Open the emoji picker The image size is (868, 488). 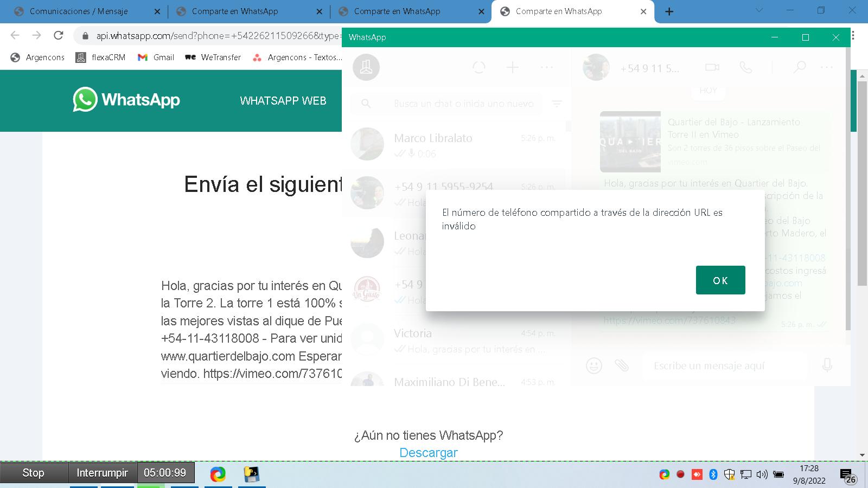click(x=594, y=365)
